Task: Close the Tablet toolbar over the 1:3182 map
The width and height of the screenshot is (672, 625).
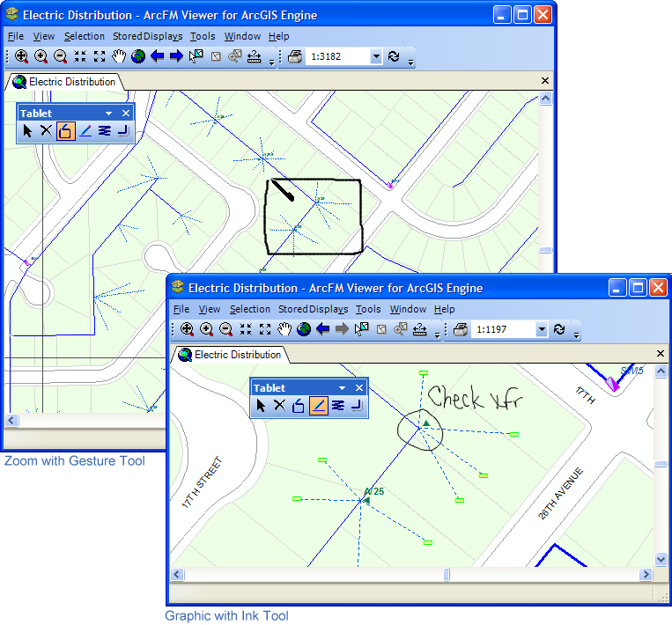Action: coord(126,114)
